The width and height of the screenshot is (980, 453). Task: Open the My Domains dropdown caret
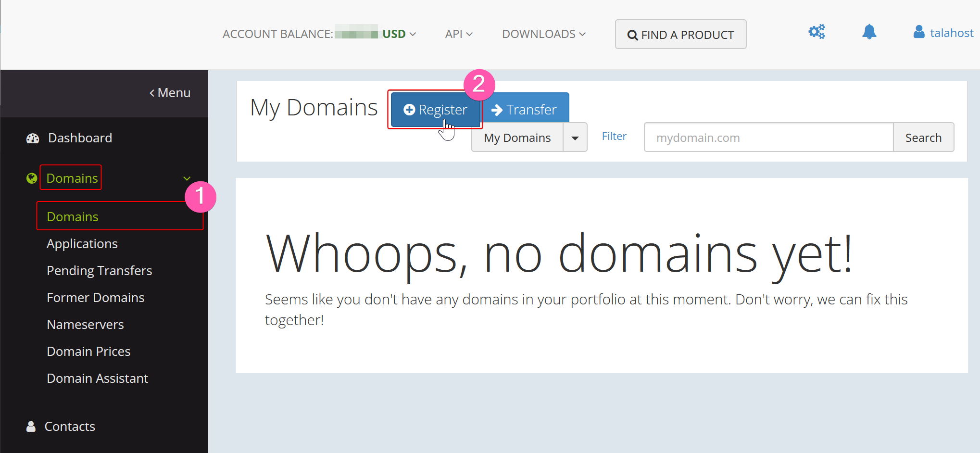[x=575, y=138]
